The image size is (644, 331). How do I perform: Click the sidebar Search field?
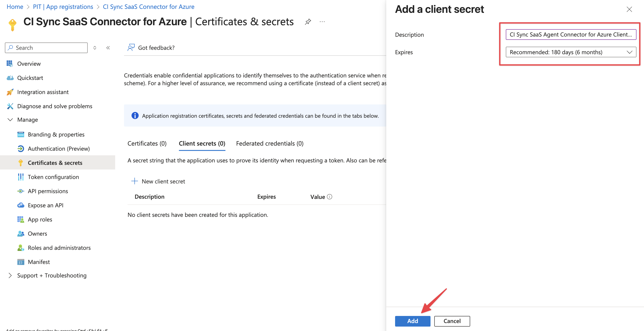46,48
